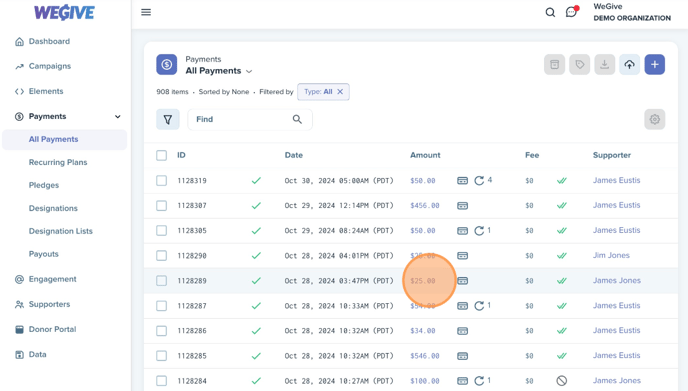Screen dimensions: 688x391
Task: Click card icon on payment 1128307
Action: pos(462,206)
